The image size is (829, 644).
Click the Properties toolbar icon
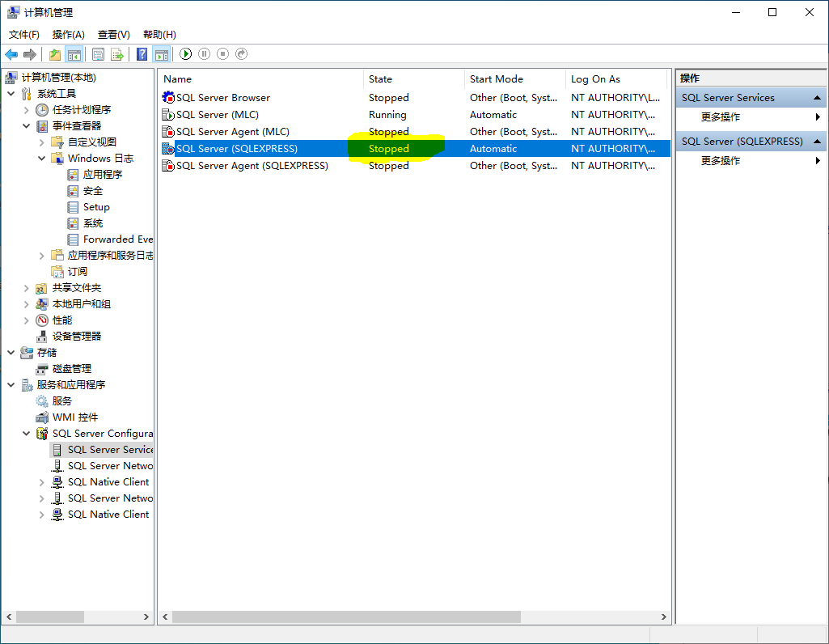point(99,54)
